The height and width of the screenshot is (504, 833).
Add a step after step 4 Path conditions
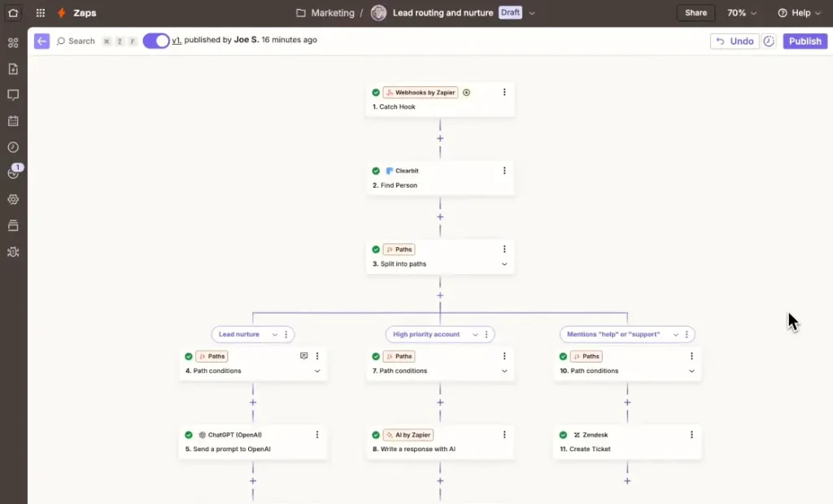coord(253,402)
